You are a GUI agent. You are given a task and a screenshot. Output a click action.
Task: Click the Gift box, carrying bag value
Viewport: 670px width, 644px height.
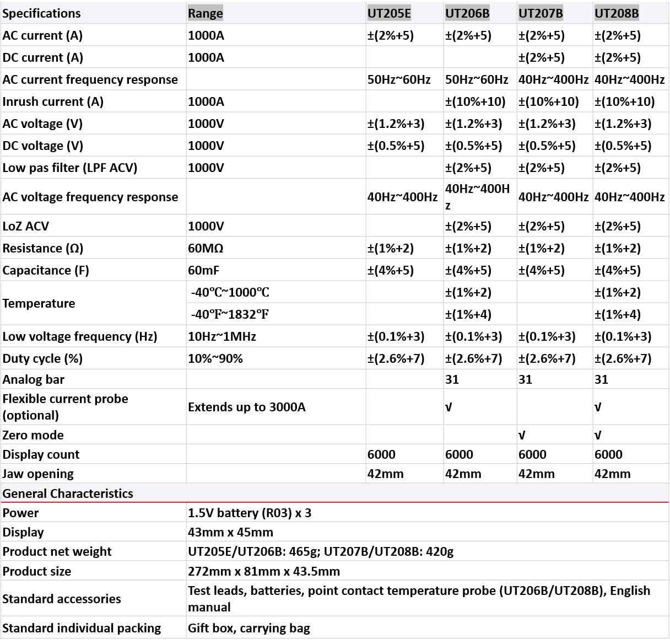pos(249,628)
